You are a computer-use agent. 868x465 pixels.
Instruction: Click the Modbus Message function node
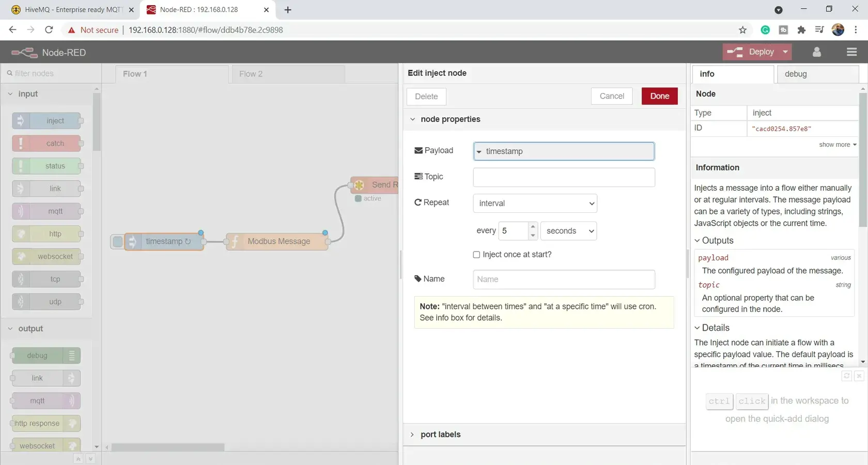click(277, 241)
